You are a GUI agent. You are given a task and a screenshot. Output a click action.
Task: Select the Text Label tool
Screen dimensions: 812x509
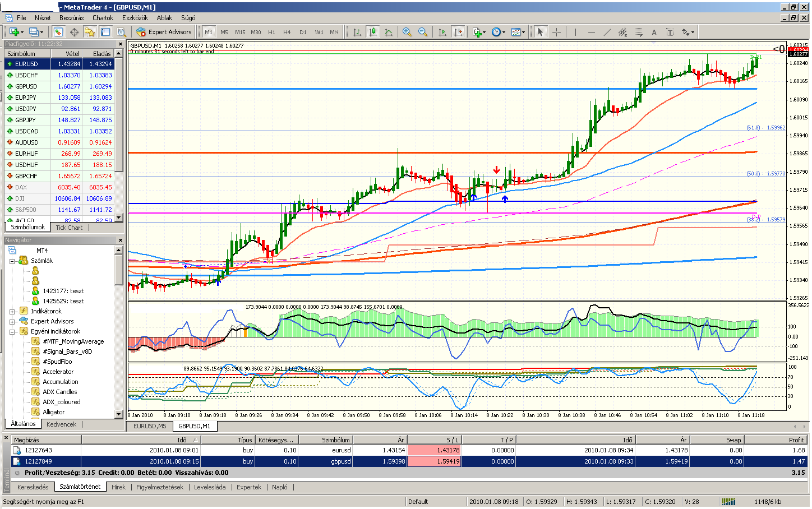click(x=670, y=32)
